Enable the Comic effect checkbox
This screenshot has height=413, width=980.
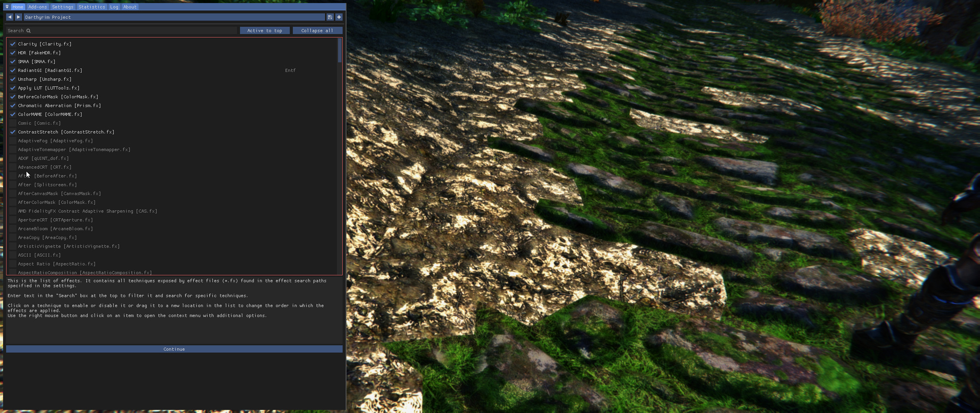click(13, 123)
